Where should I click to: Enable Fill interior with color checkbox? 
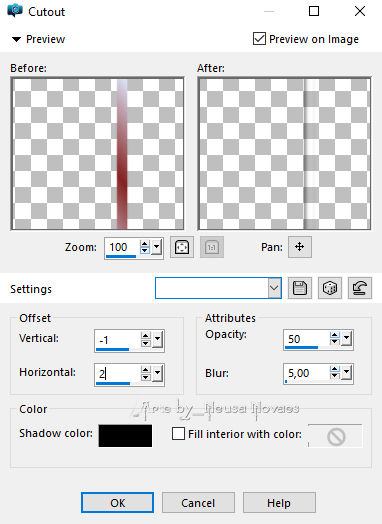pos(178,434)
